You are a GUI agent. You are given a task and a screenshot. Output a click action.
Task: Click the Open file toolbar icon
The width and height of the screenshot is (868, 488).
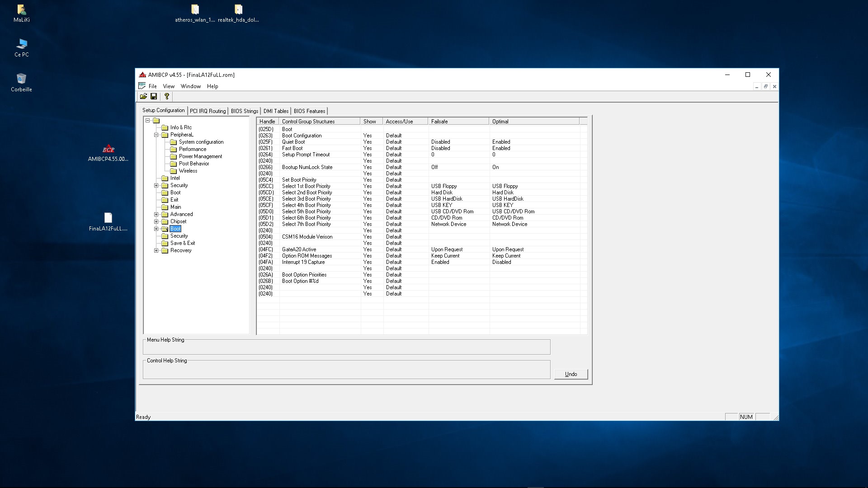coord(143,96)
